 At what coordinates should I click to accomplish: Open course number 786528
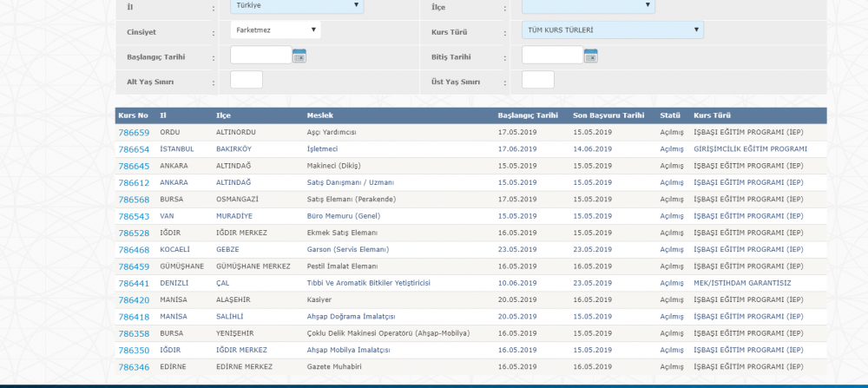click(134, 233)
